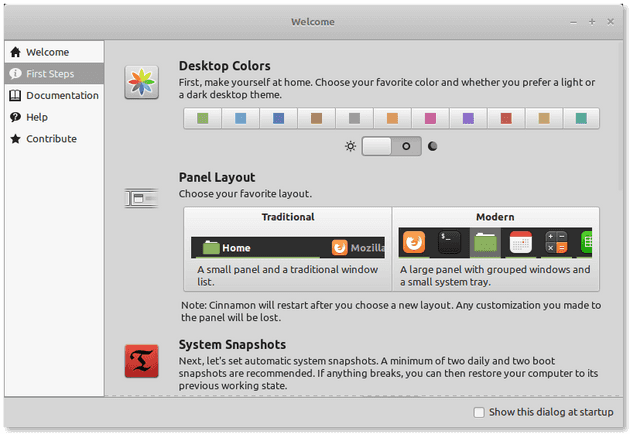Close the Welcome window

pyautogui.click(x=610, y=22)
